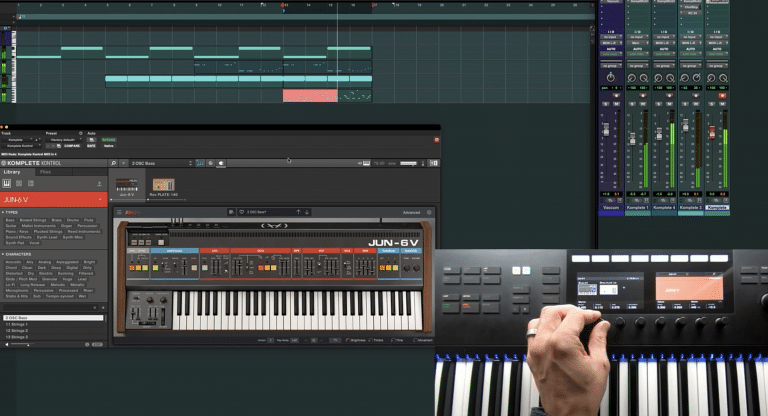This screenshot has width=768, height=416.
Task: Click the EDIT button below results list
Action: click(x=97, y=344)
